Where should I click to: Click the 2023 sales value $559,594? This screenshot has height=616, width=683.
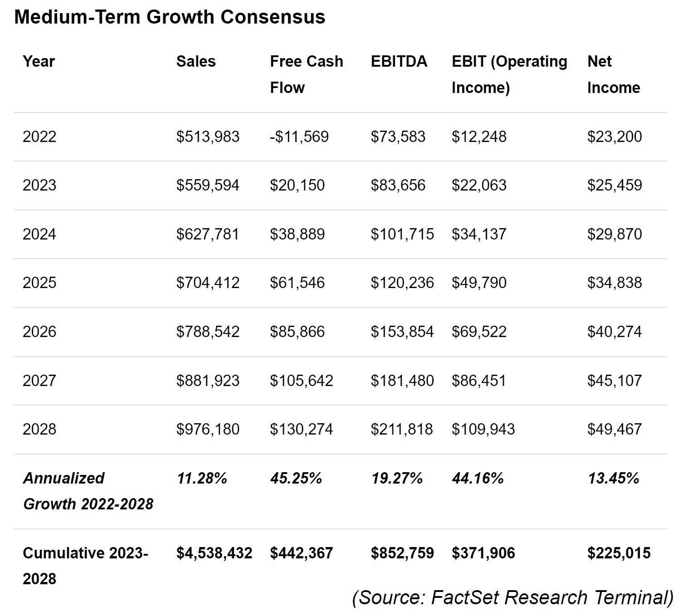click(x=208, y=185)
